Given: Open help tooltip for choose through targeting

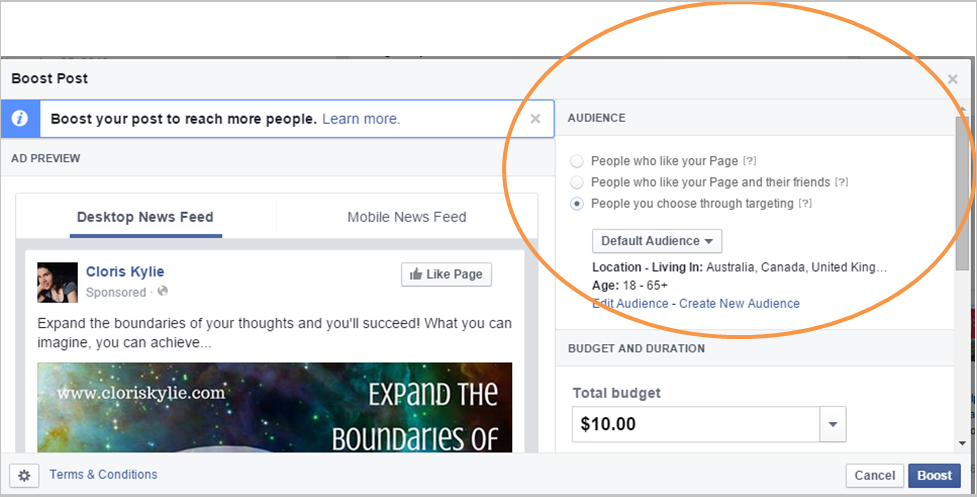Looking at the screenshot, I should point(805,203).
